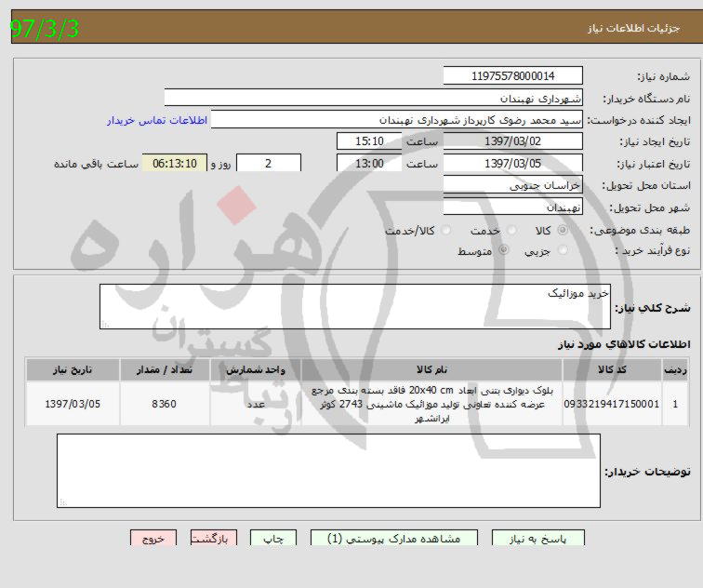Click the تعداد / مقدار column header
The height and width of the screenshot is (588, 703).
[x=165, y=369]
